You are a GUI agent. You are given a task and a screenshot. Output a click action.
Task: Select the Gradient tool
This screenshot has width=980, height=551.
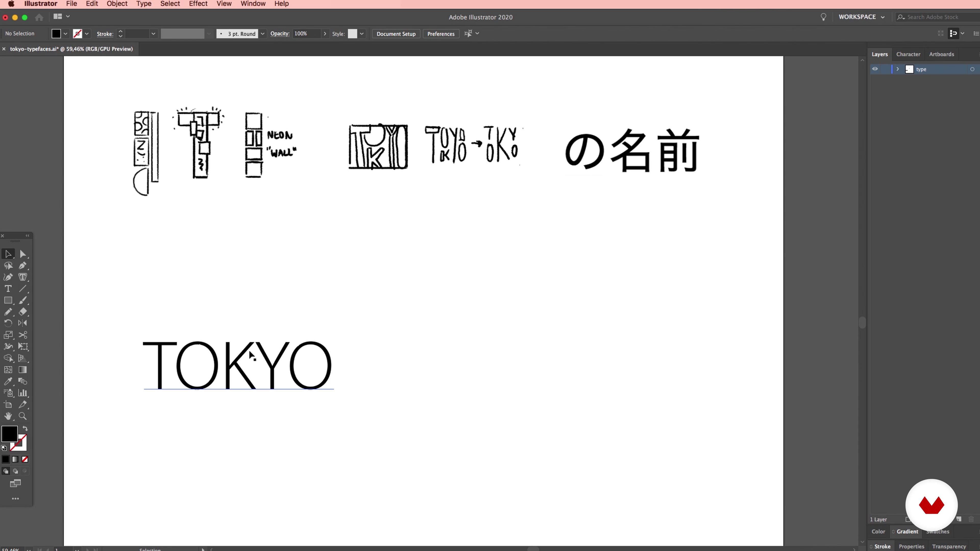click(x=22, y=370)
